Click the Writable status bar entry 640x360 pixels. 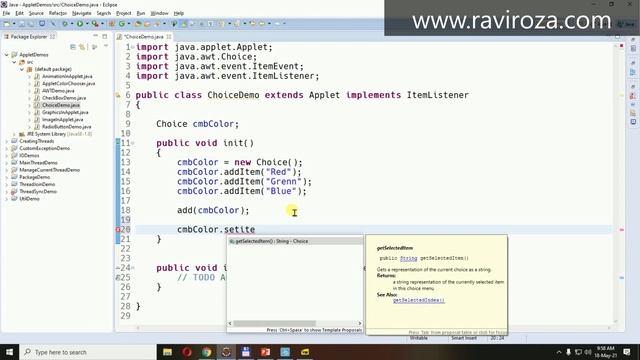[419, 338]
